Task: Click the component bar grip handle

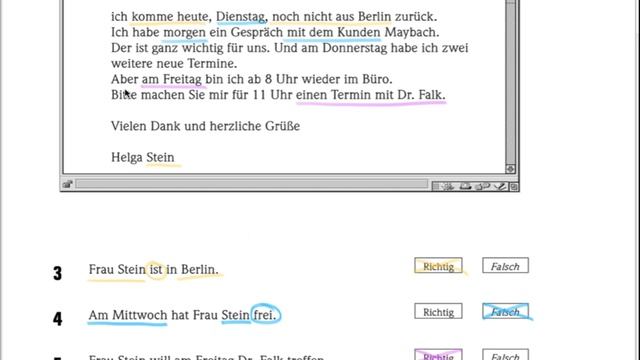Action: click(x=436, y=187)
